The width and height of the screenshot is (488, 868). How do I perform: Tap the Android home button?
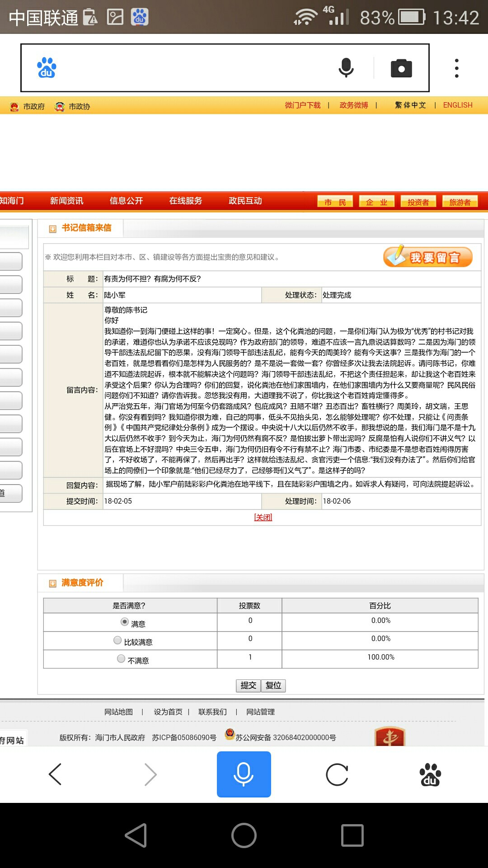[244, 835]
